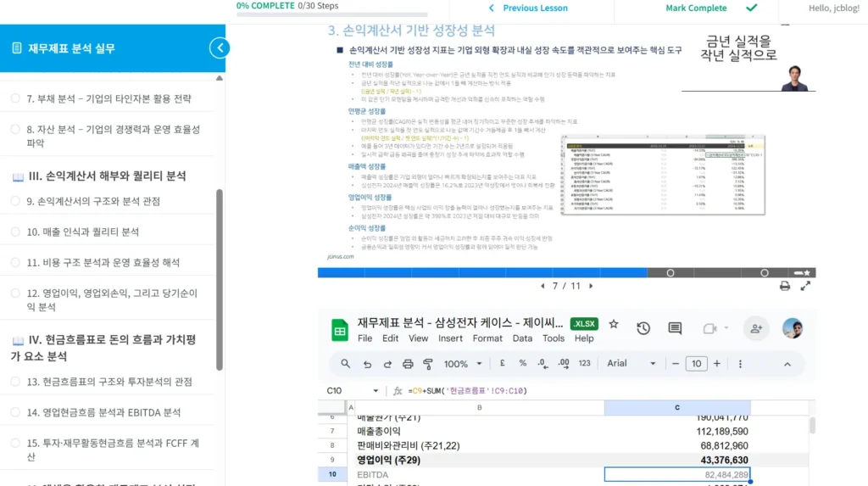Open the Arial font dropdown
The width and height of the screenshot is (868, 486).
pos(631,364)
